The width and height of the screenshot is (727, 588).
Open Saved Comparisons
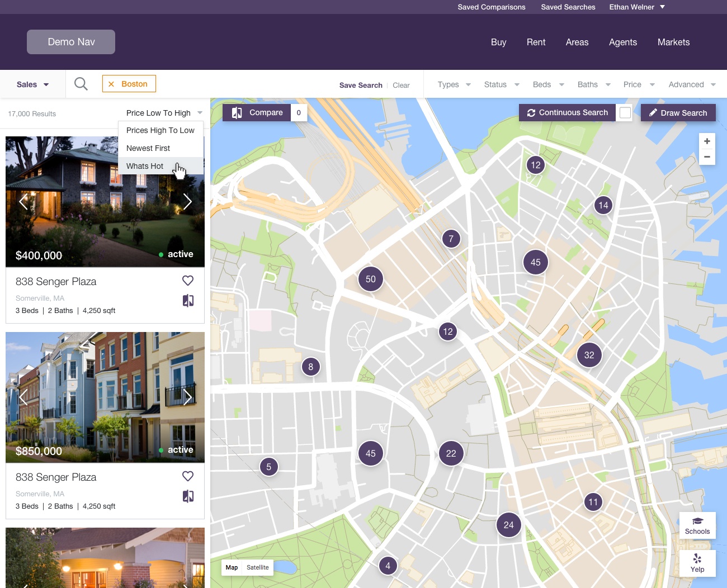[492, 7]
